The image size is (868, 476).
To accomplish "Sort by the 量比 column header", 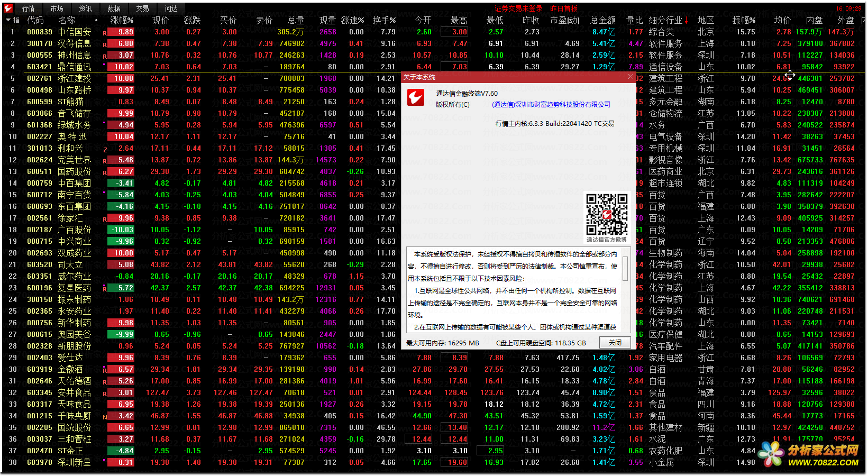I will coord(634,21).
